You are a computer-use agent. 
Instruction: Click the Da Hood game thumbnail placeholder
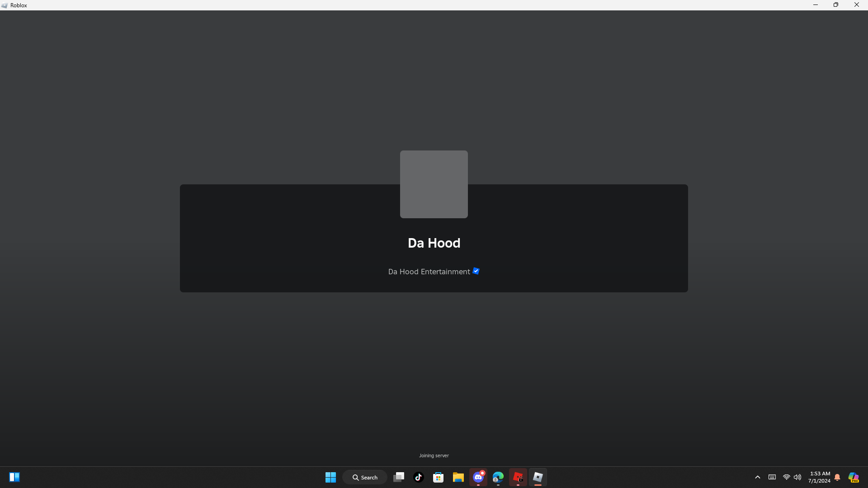point(434,184)
